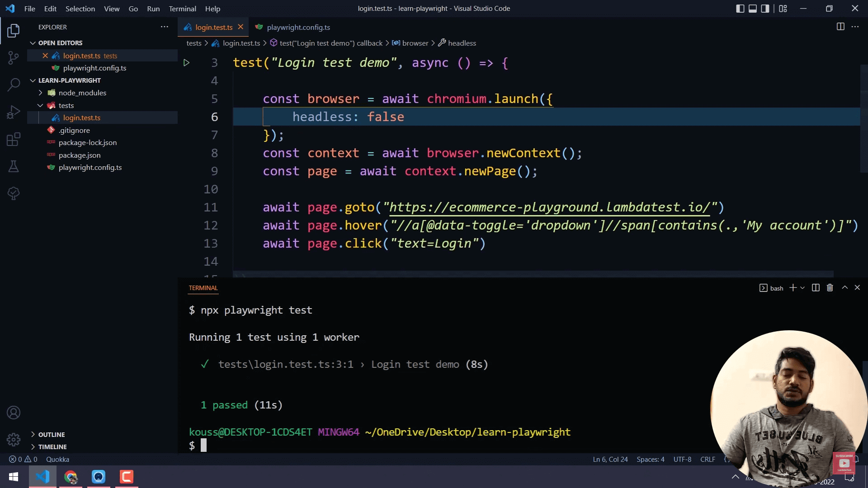Open the Extensions view
Screen dimensions: 868x488
14,139
